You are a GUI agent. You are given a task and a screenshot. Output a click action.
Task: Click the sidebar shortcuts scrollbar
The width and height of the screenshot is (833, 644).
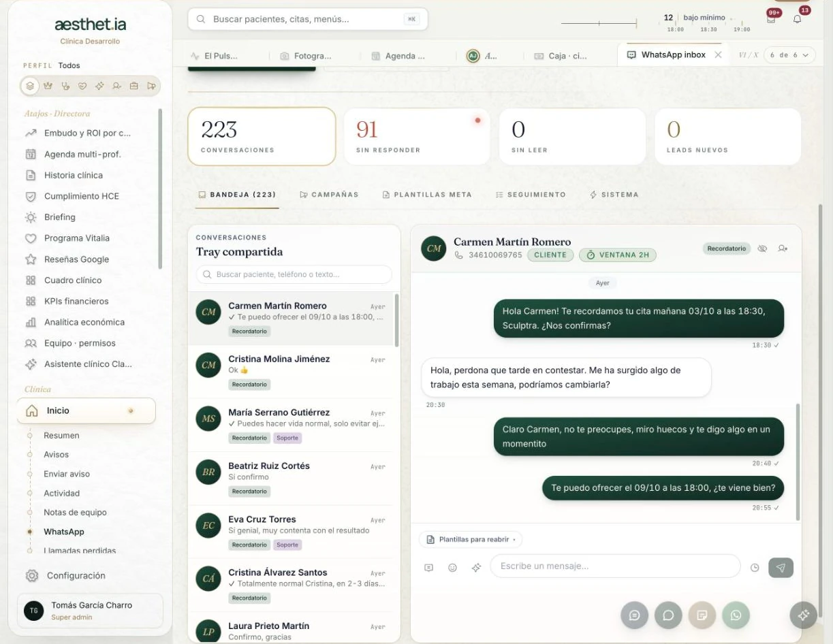160,189
